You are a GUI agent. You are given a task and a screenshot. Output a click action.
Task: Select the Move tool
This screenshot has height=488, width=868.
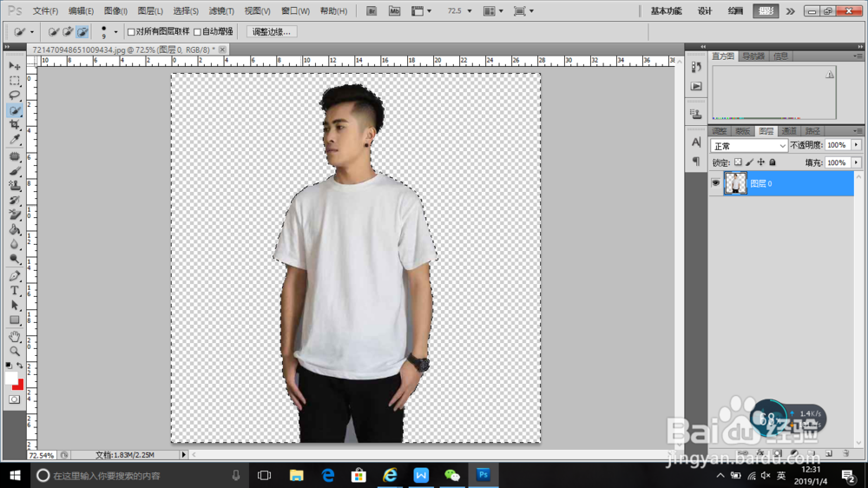(15, 66)
